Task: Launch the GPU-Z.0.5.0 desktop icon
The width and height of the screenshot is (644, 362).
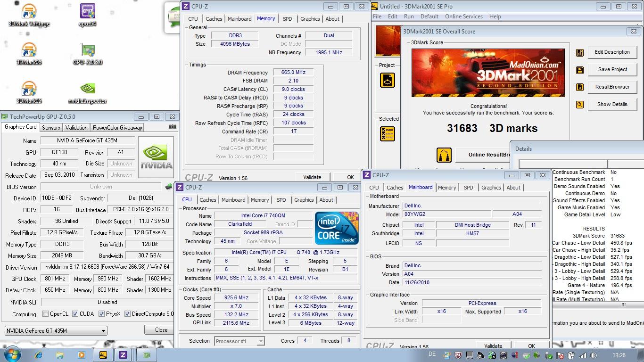Action: pos(88,53)
